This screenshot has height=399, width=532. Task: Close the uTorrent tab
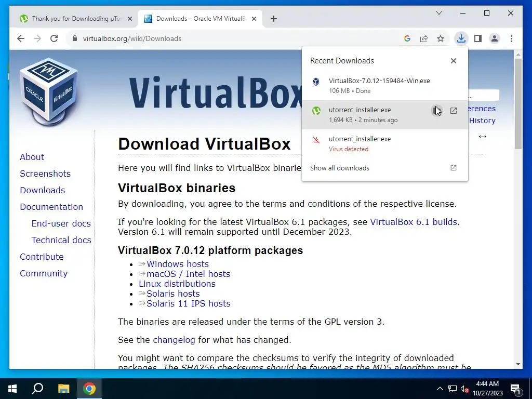129,19
